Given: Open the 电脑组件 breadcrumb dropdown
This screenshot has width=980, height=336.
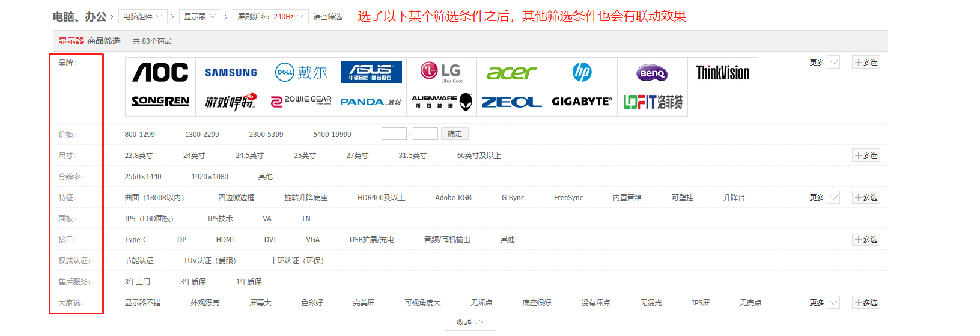Looking at the screenshot, I should [x=143, y=16].
